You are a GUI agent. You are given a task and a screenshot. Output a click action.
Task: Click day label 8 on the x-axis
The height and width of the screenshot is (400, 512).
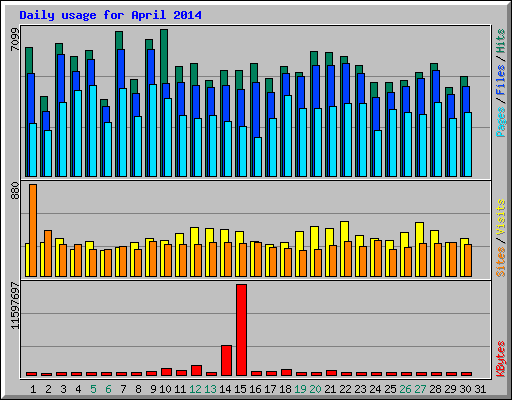tap(138, 389)
